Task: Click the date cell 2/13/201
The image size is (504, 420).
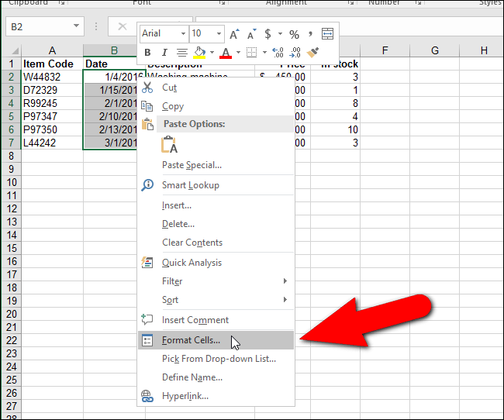Action: (111, 129)
